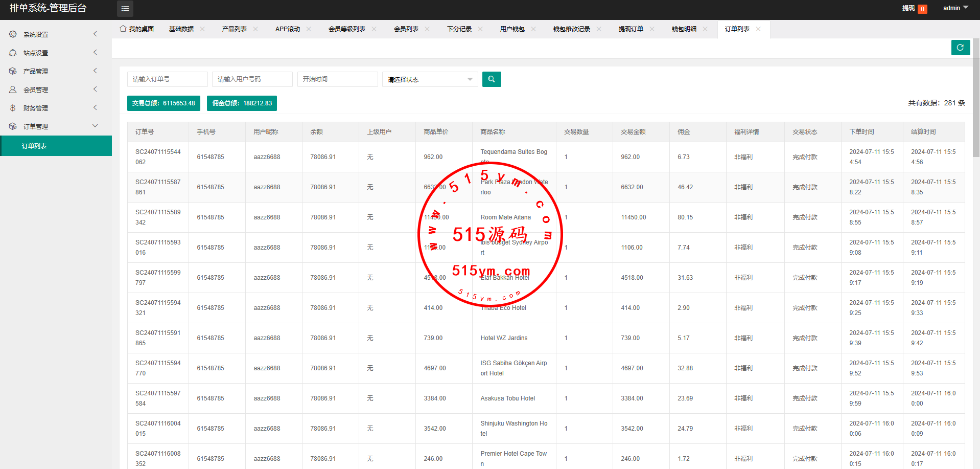Click the green search magnifier button
The image size is (980, 469).
(x=491, y=79)
